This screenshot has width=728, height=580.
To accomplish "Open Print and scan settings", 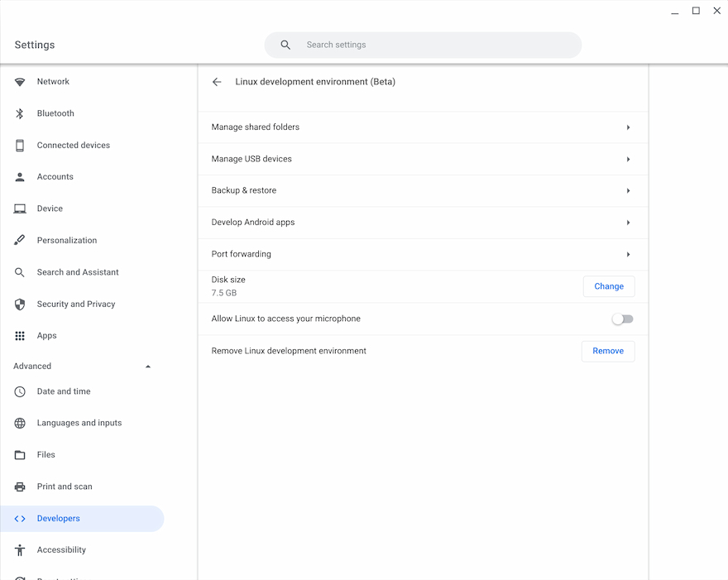I will [82, 487].
